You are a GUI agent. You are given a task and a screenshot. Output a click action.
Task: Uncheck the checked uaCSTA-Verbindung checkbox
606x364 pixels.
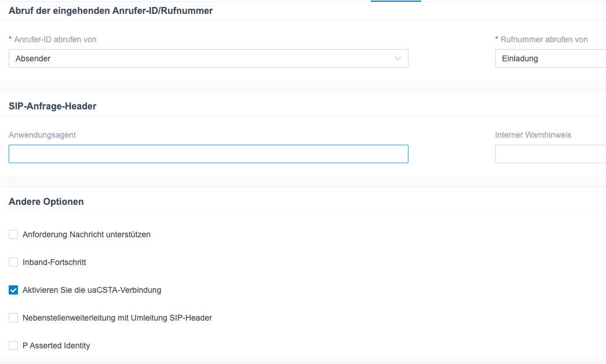[x=13, y=290]
